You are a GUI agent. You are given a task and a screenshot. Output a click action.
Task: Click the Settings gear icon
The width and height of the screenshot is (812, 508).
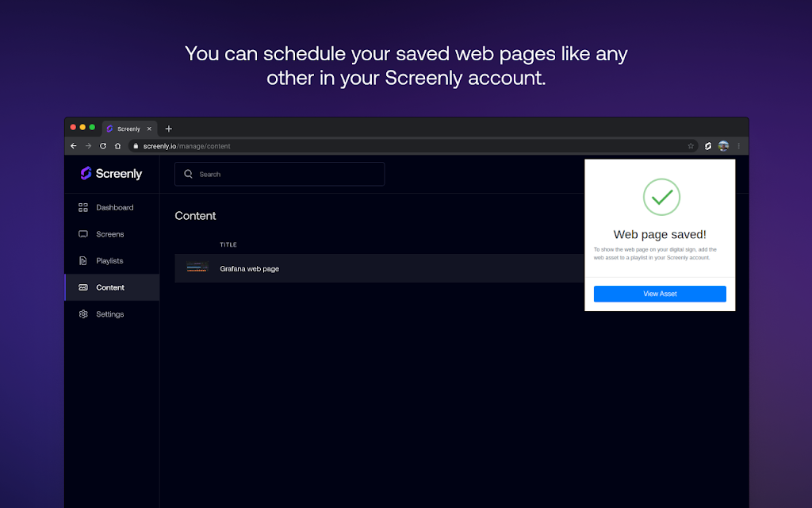tap(82, 314)
